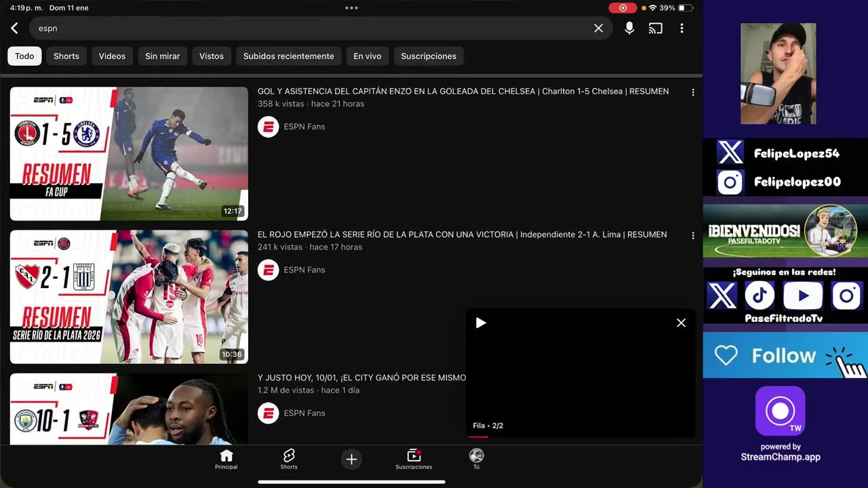The width and height of the screenshot is (868, 488).
Task: Click the Fila • 2/2 queue label
Action: tap(488, 426)
